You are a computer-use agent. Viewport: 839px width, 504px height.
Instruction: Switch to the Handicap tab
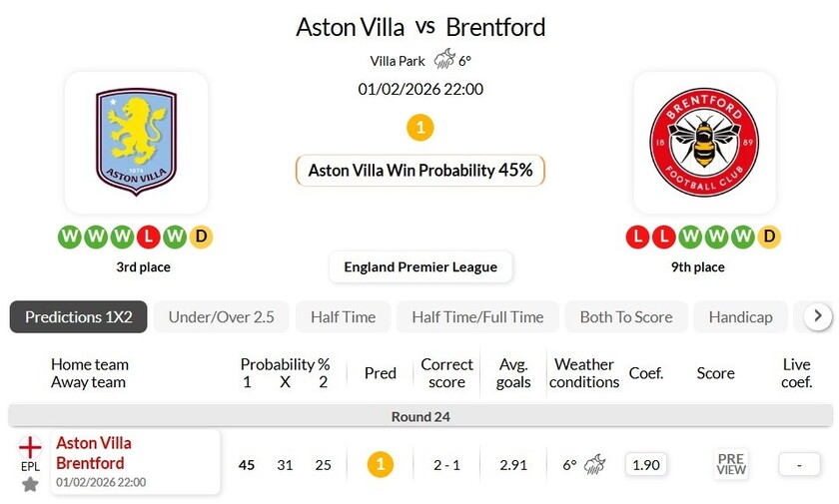point(740,317)
